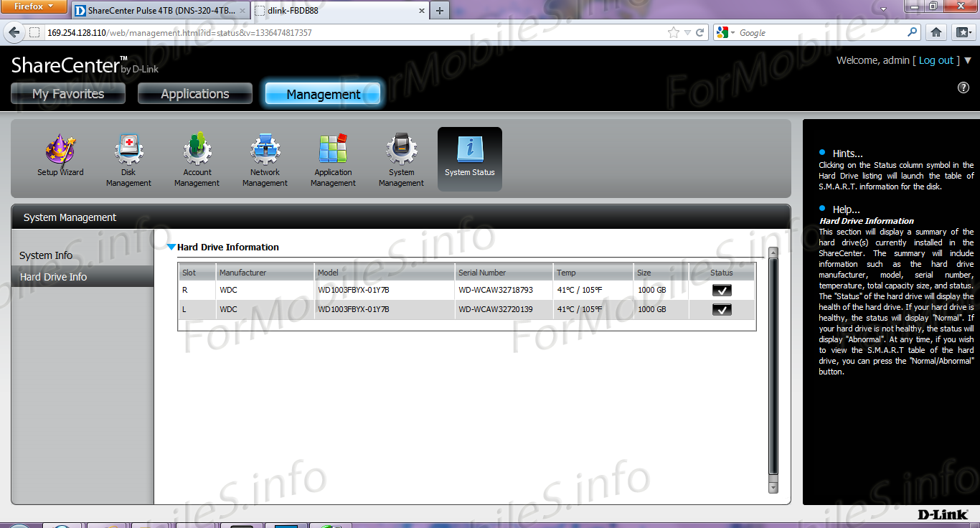Click status checkmark for slot R drive
Image resolution: width=980 pixels, height=528 pixels.
coord(721,291)
